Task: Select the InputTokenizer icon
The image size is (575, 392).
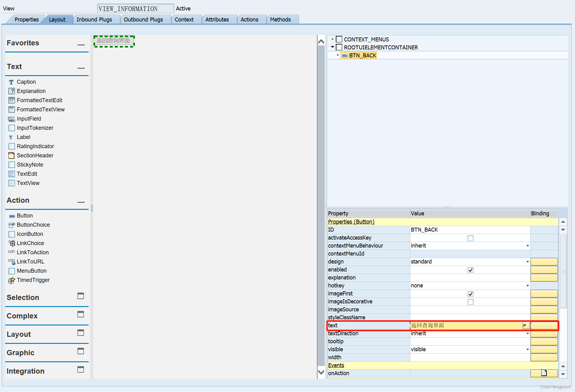Action: coord(11,128)
